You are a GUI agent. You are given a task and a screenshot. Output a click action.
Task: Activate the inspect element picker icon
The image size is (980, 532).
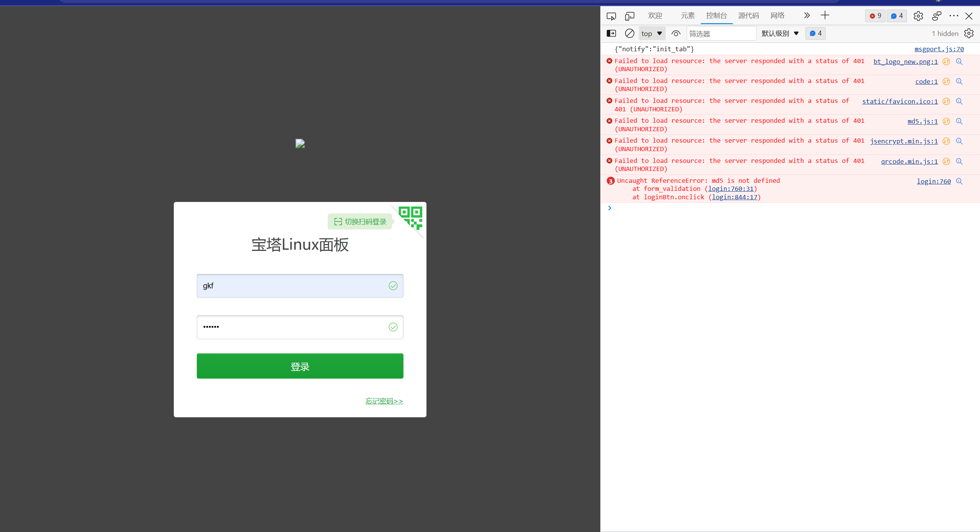coord(611,16)
